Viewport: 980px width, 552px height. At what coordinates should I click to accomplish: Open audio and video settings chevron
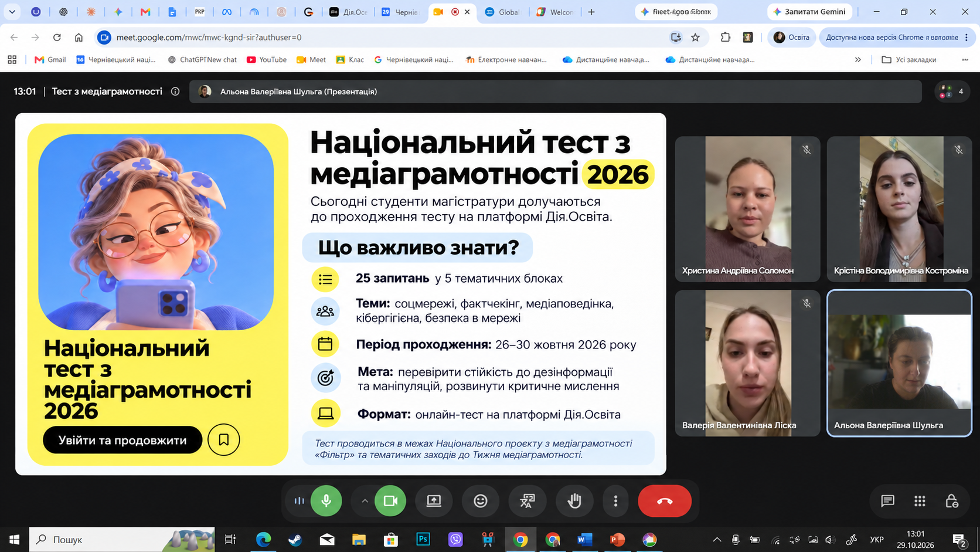coord(365,501)
